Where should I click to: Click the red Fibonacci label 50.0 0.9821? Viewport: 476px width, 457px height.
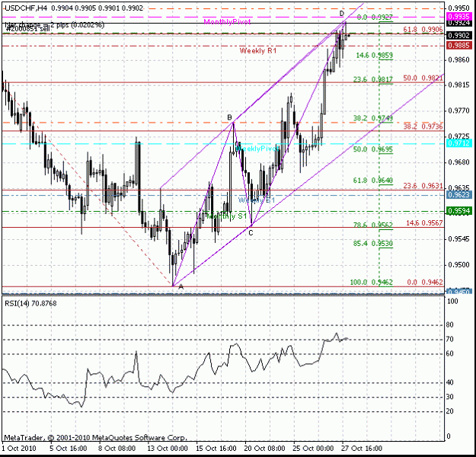[423, 78]
